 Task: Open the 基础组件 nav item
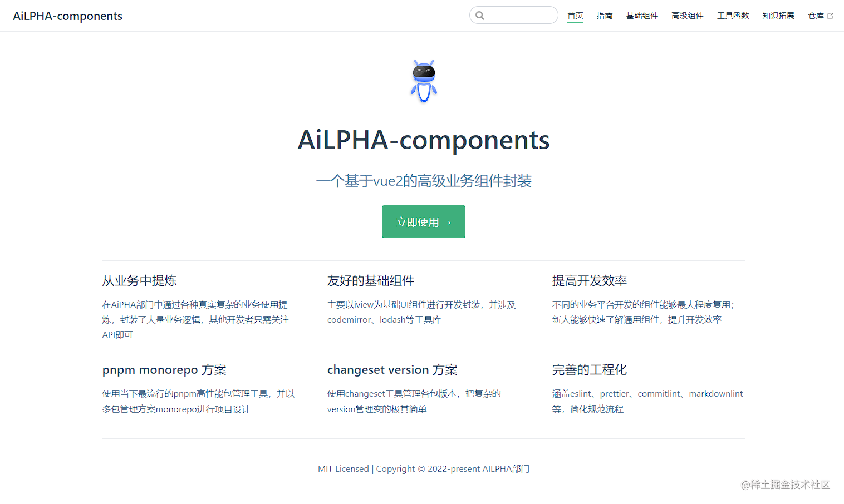click(x=642, y=16)
